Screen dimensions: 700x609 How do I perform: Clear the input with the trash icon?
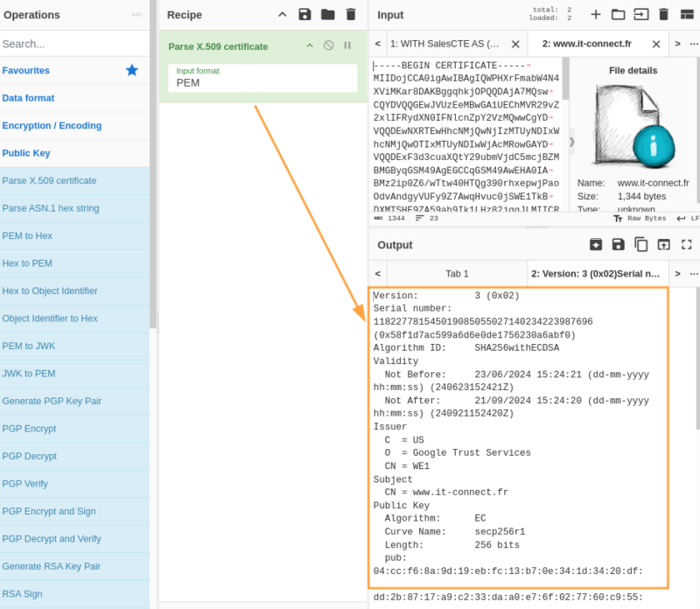point(663,15)
